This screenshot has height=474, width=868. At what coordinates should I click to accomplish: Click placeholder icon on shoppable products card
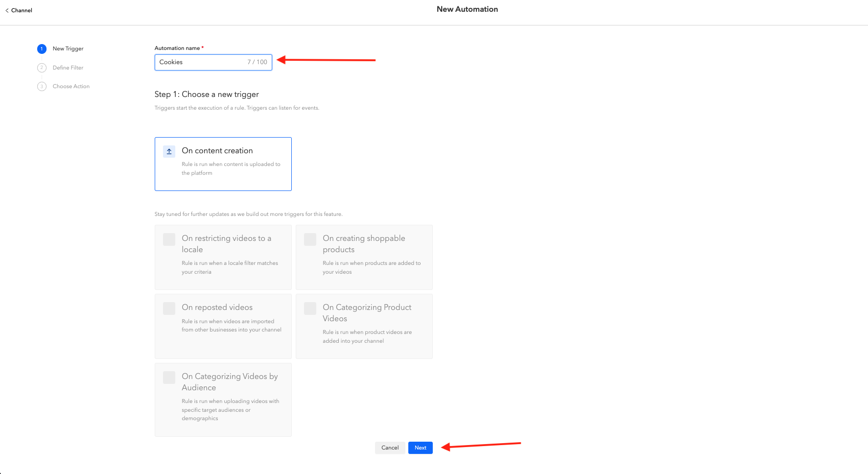click(x=310, y=239)
